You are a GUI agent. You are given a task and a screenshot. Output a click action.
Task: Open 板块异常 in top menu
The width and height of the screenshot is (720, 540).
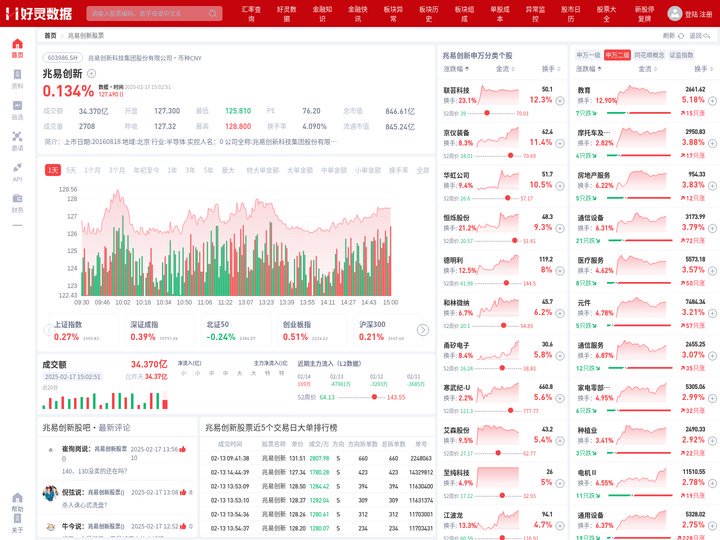[x=393, y=14]
